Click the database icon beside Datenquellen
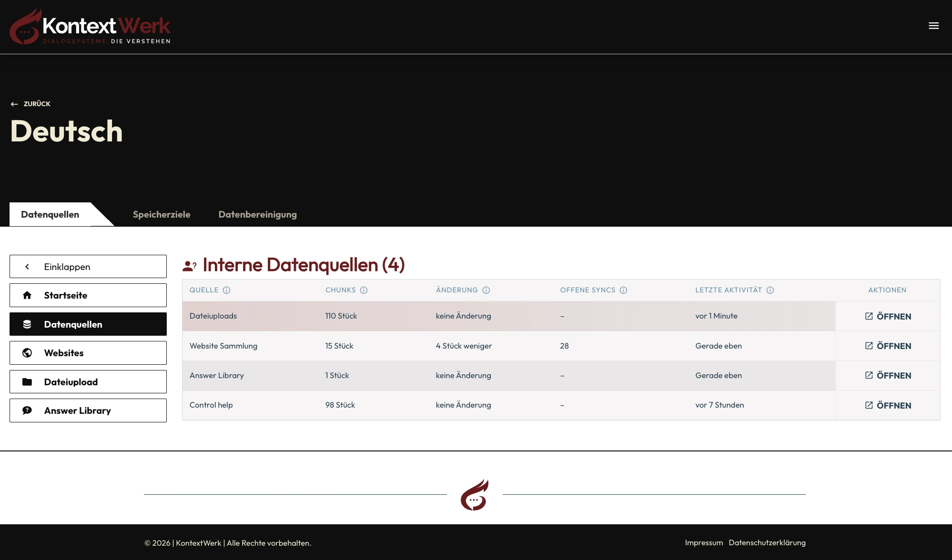952x560 pixels. tap(27, 324)
